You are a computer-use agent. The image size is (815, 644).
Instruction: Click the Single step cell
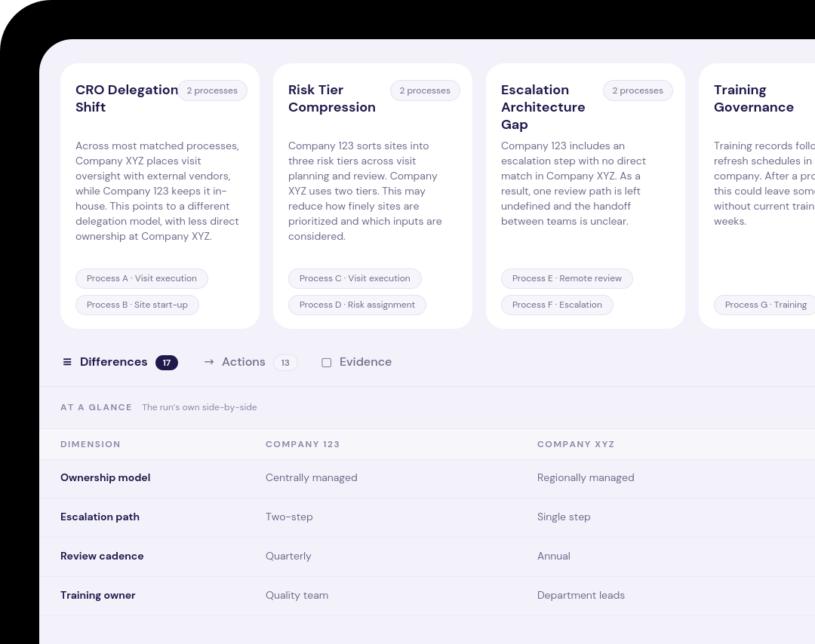564,517
